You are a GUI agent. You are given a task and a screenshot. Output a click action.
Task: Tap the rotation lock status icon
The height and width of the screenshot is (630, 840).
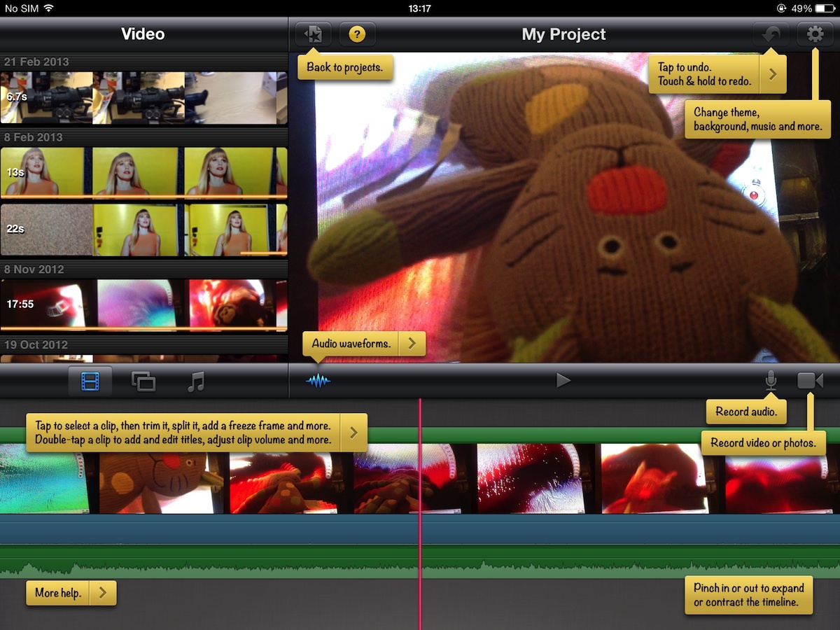point(782,8)
